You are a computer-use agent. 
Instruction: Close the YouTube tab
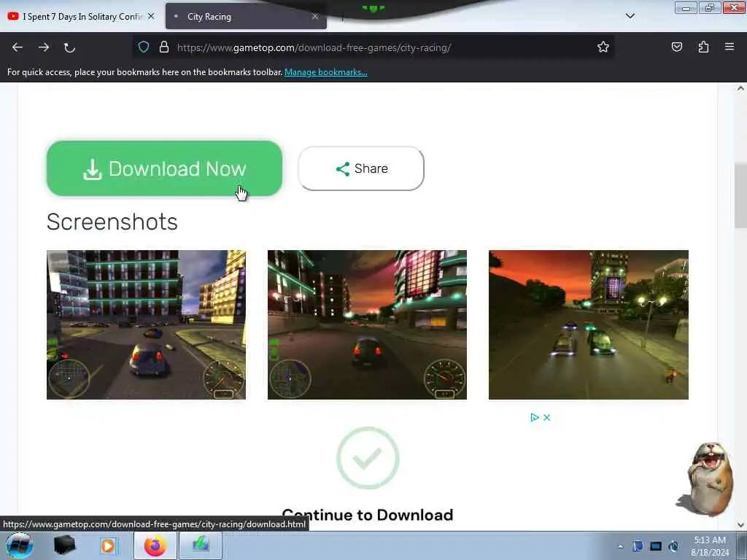[151, 16]
